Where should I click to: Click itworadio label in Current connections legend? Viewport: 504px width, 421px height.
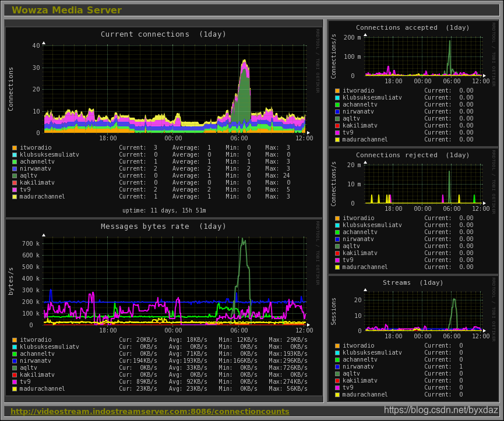(x=36, y=148)
